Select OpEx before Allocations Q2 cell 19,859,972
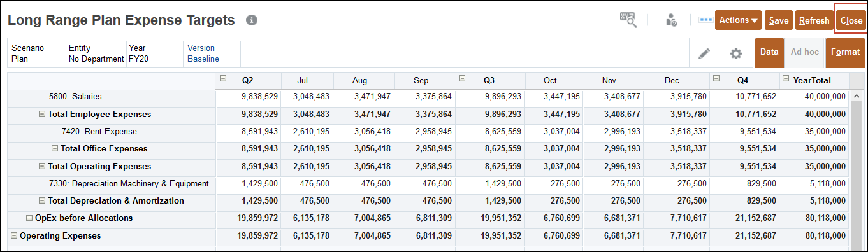Image resolution: width=868 pixels, height=252 pixels. (x=249, y=218)
